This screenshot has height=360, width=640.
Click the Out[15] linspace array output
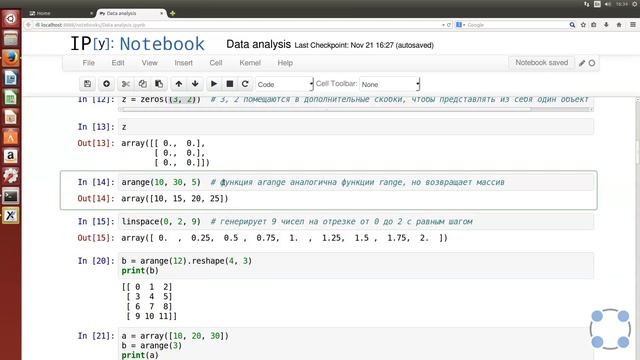click(x=284, y=238)
